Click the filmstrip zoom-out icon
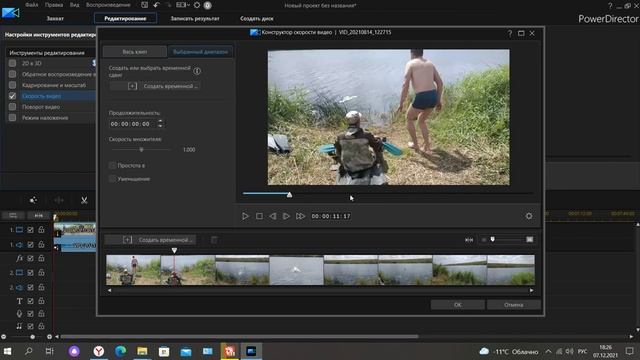This screenshot has width=640, height=360. [x=484, y=240]
